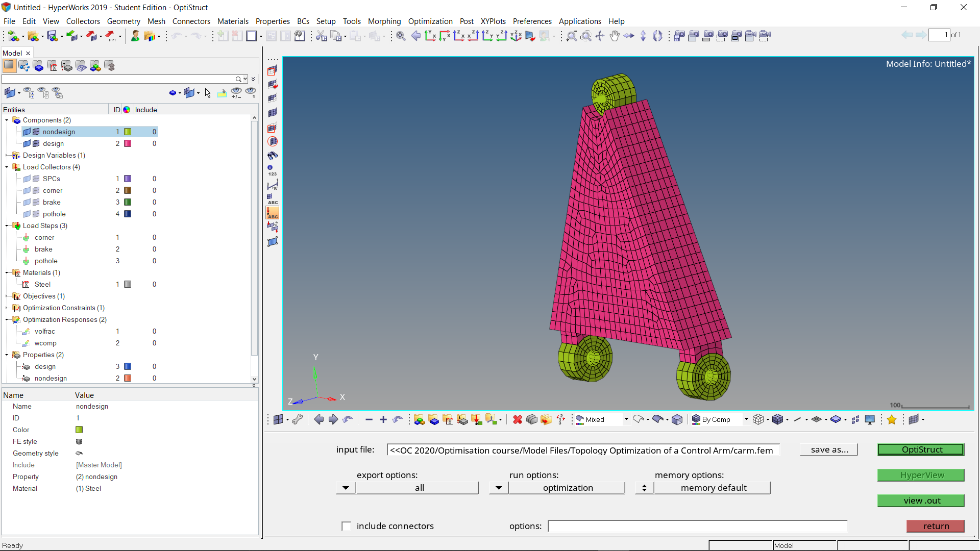Open the Morphing menu

pyautogui.click(x=384, y=21)
